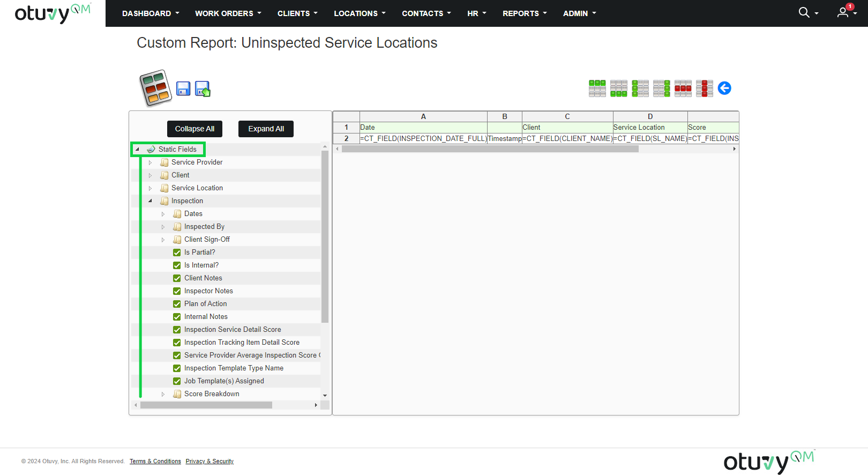The height and width of the screenshot is (475, 868).
Task: Click the Service Location folder icon
Action: click(x=164, y=188)
